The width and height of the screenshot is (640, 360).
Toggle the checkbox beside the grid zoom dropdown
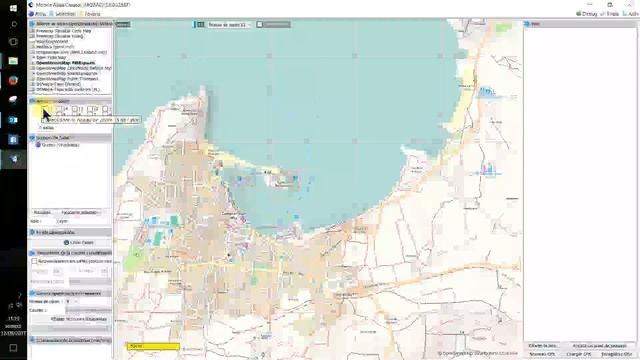click(260, 24)
